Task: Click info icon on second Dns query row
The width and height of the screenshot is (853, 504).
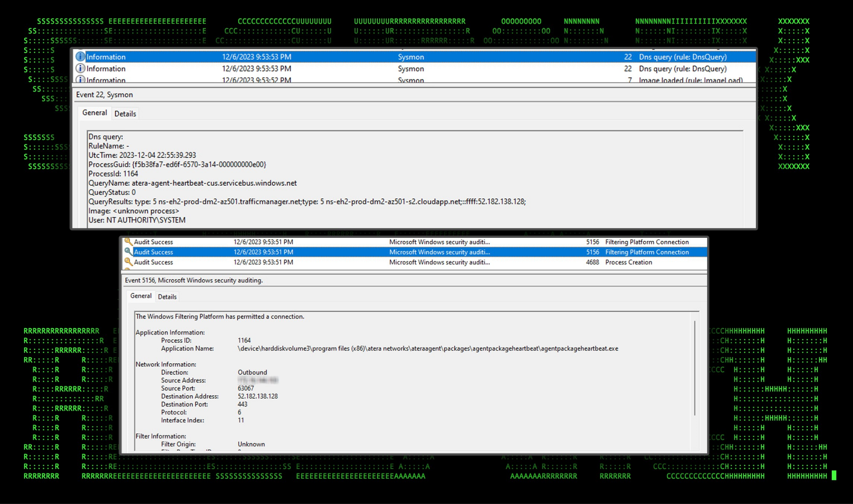Action: (x=80, y=68)
